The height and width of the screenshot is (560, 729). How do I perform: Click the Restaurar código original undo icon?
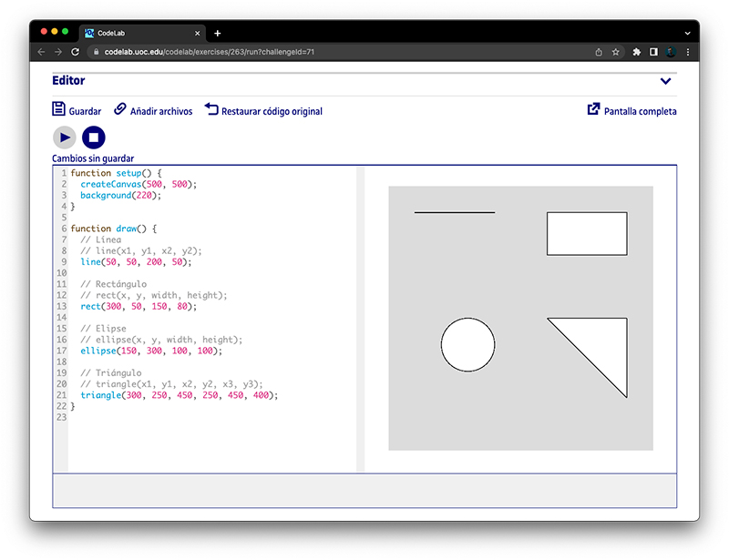211,108
